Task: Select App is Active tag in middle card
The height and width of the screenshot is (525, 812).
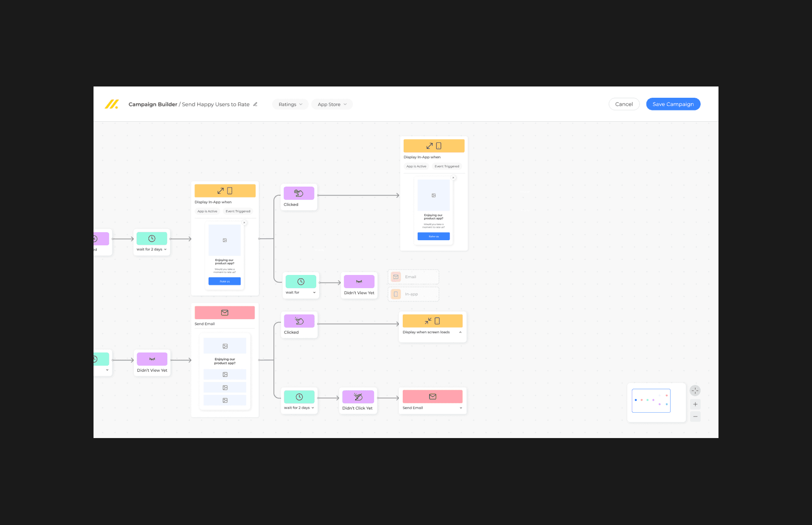Action: [207, 212]
